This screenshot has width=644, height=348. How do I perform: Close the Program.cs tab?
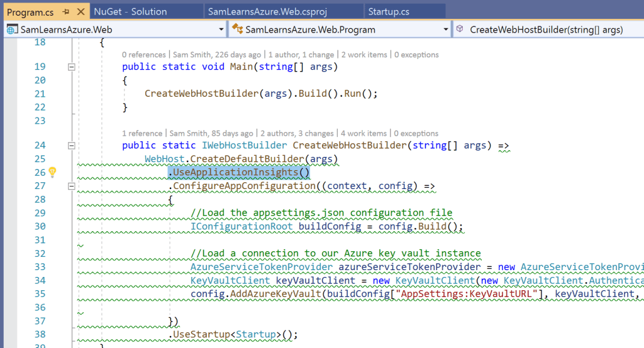click(80, 11)
